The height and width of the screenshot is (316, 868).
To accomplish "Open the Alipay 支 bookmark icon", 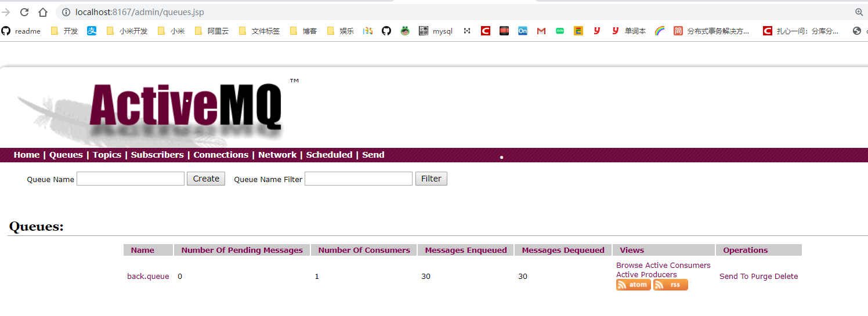I will tap(92, 31).
